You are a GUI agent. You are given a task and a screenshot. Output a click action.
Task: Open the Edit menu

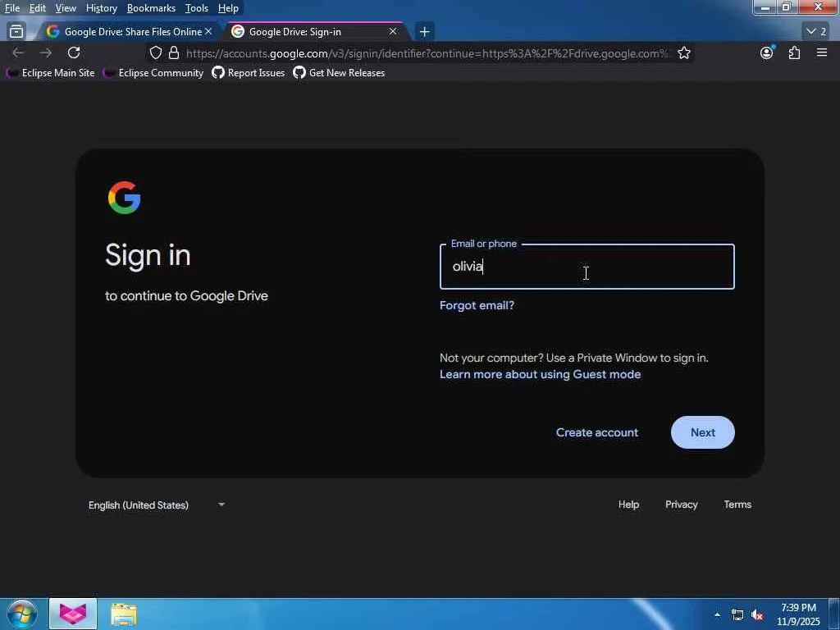(x=37, y=8)
